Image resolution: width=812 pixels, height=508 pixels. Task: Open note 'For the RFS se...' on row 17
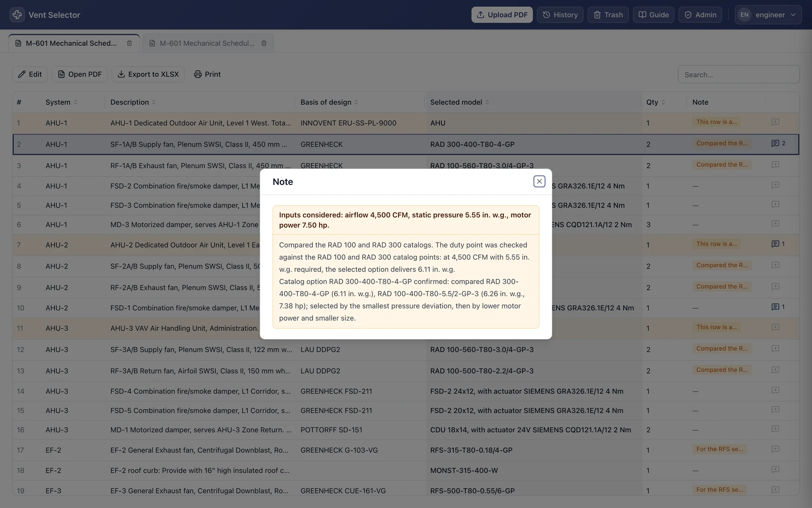click(x=719, y=449)
